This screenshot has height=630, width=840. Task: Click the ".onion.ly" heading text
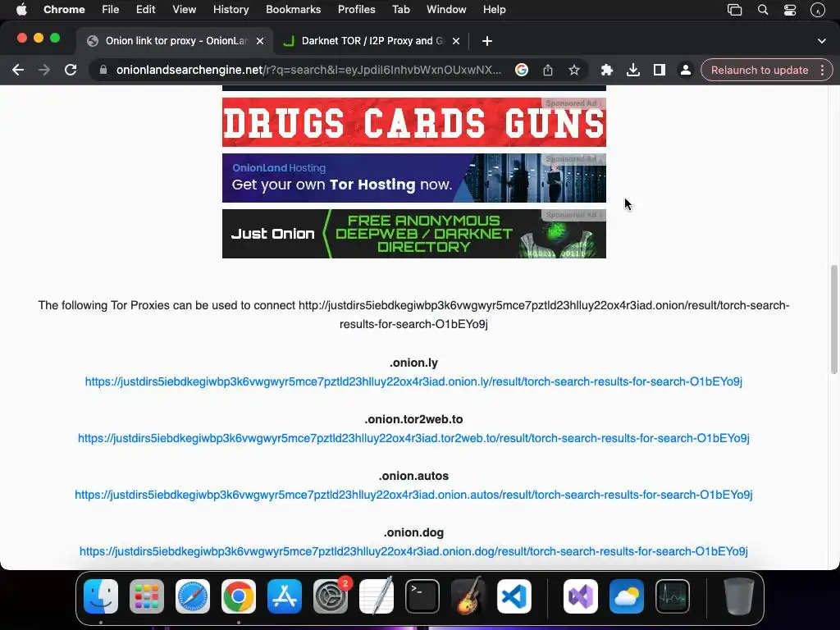tap(413, 363)
